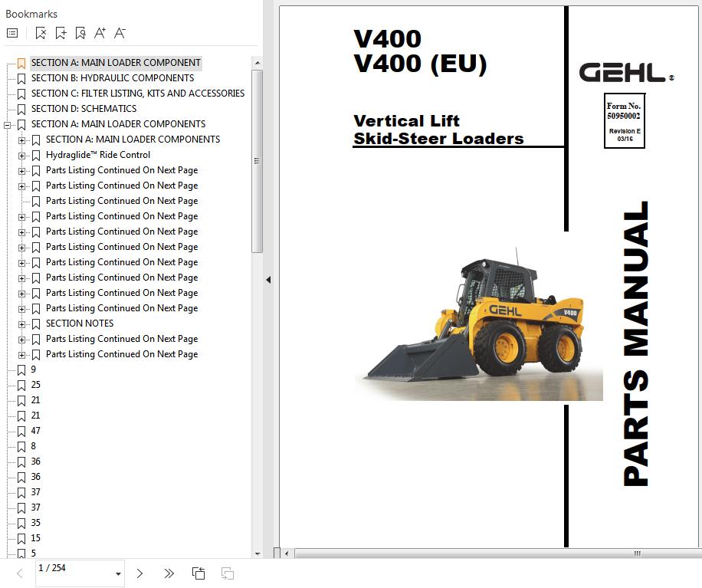Click the underlined Skid-Steer Loaders heading
The width and height of the screenshot is (702, 588).
tap(438, 139)
